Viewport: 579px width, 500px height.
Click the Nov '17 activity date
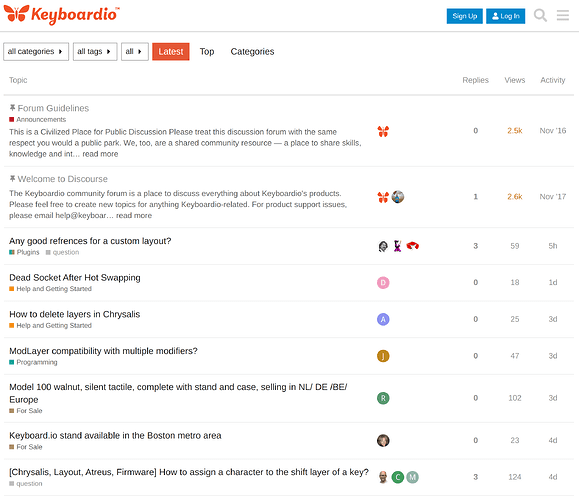click(552, 197)
